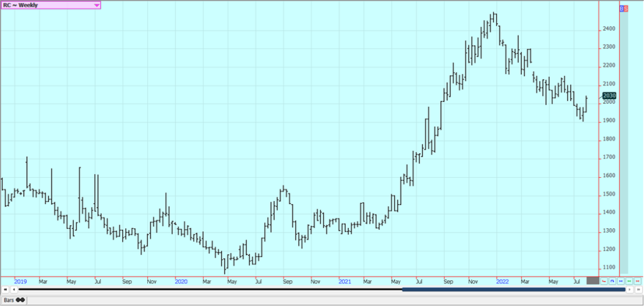Screen dimensions: 644x306
Task: Click the 1900 price axis label
Action: [x=609, y=121]
